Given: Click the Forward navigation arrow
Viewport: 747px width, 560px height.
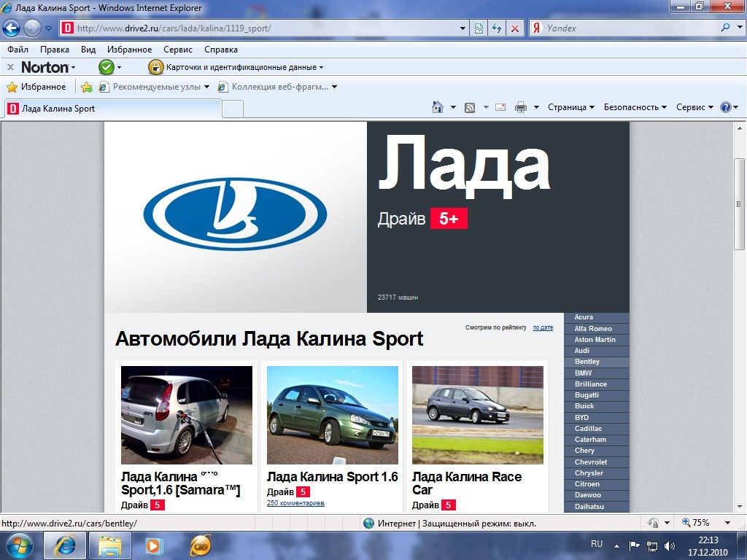Looking at the screenshot, I should click(x=32, y=28).
